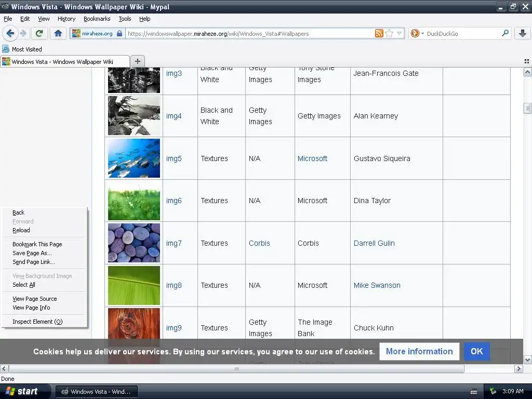532x399 pixels.
Task: Choose Back in the context menu
Action: pos(45,212)
